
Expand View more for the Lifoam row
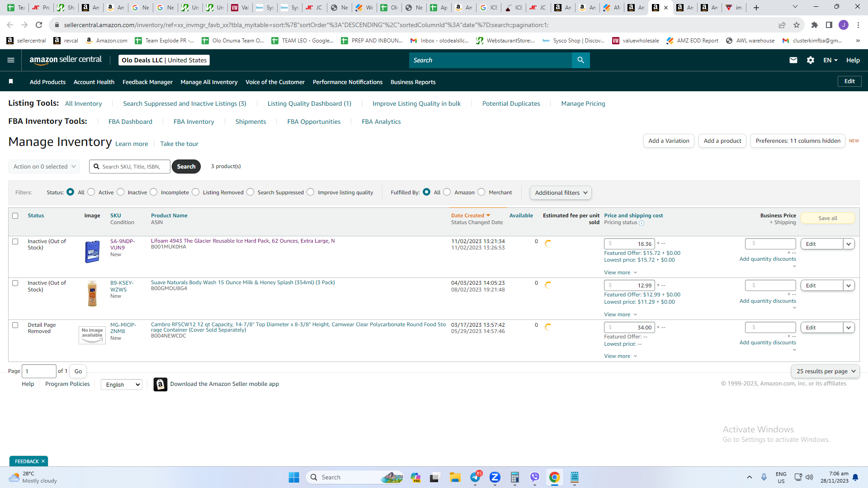click(620, 272)
